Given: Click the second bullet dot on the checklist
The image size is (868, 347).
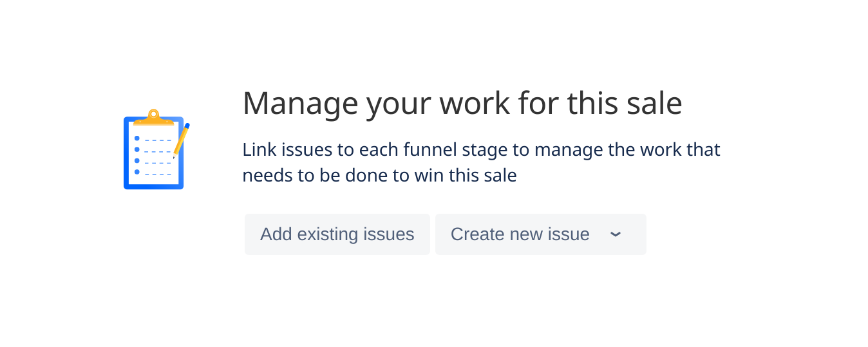Looking at the screenshot, I should [x=137, y=149].
